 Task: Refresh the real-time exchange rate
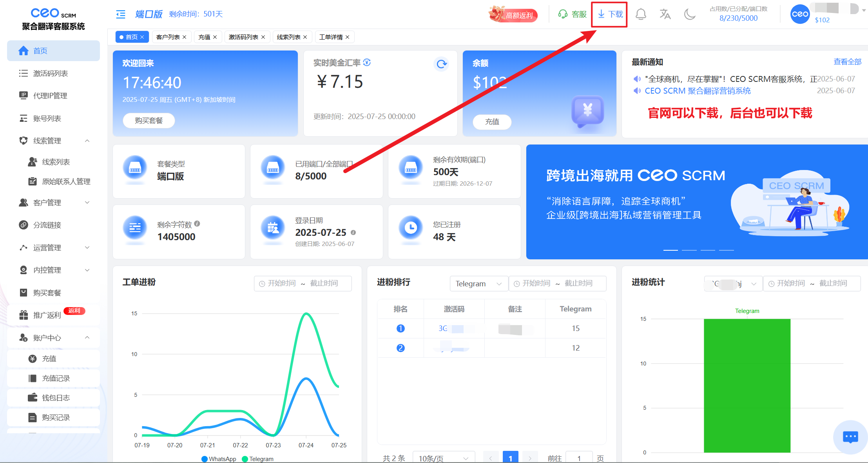[x=442, y=64]
